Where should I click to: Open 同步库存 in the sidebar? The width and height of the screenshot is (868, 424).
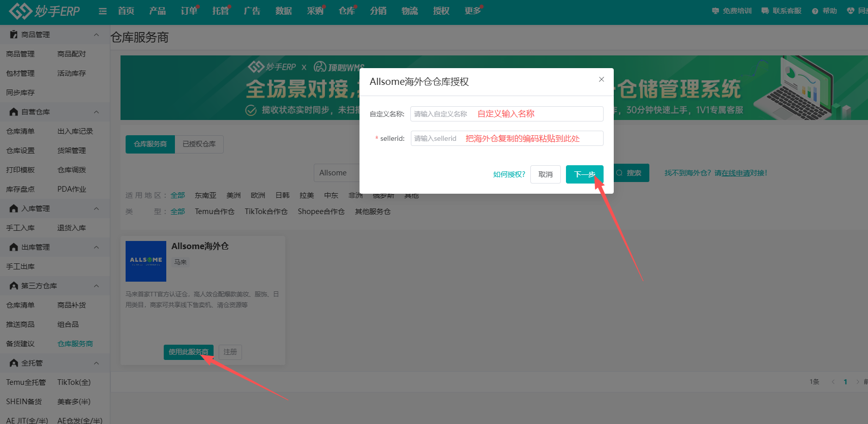20,93
